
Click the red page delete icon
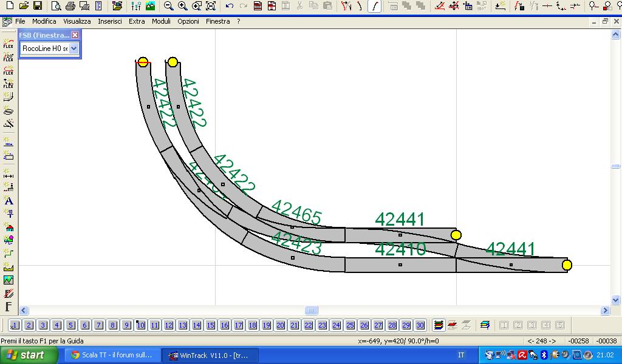[x=272, y=5]
